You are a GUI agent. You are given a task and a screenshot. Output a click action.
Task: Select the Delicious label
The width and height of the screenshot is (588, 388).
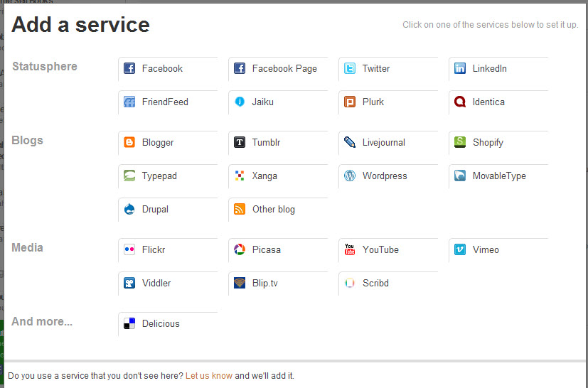(x=161, y=323)
